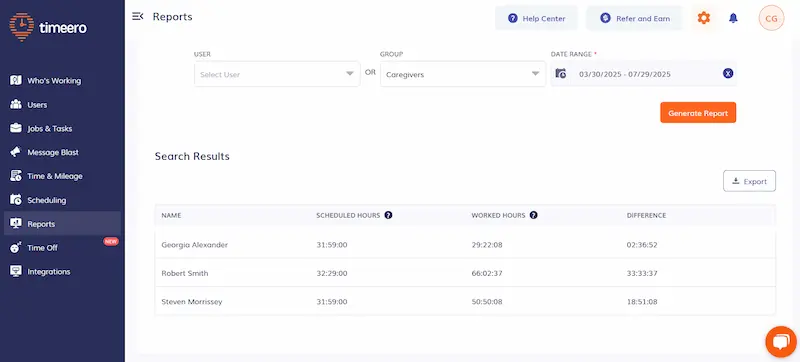This screenshot has width=800, height=362.
Task: Click the Help Center question mark icon
Action: 512,18
